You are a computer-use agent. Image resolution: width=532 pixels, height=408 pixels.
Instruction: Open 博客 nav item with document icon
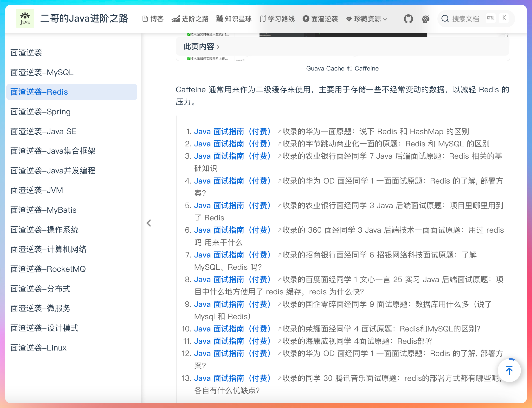tap(153, 19)
